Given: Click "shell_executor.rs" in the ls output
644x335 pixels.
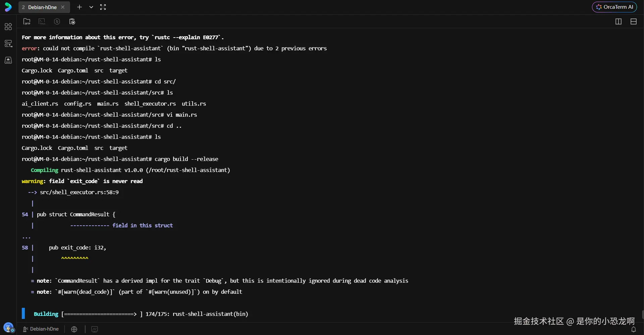Looking at the screenshot, I should coord(150,104).
